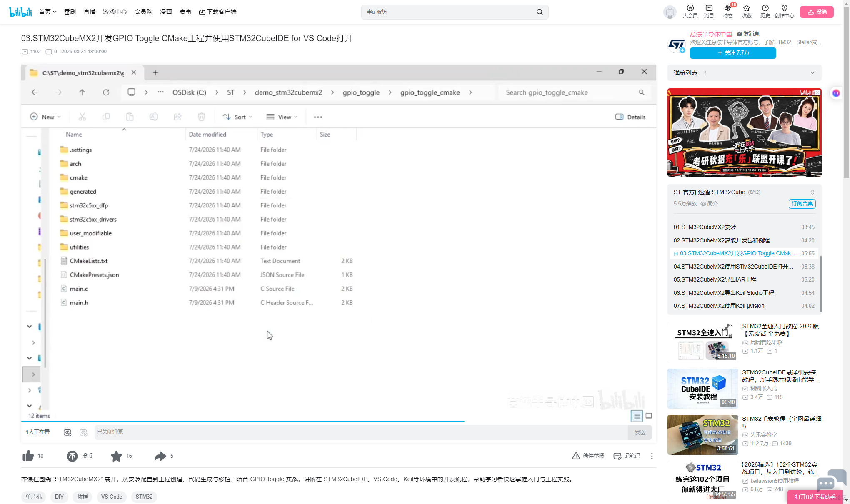Viewport: 850px width, 504px height.
Task: Click the 投稿 upload button
Action: pos(817,12)
